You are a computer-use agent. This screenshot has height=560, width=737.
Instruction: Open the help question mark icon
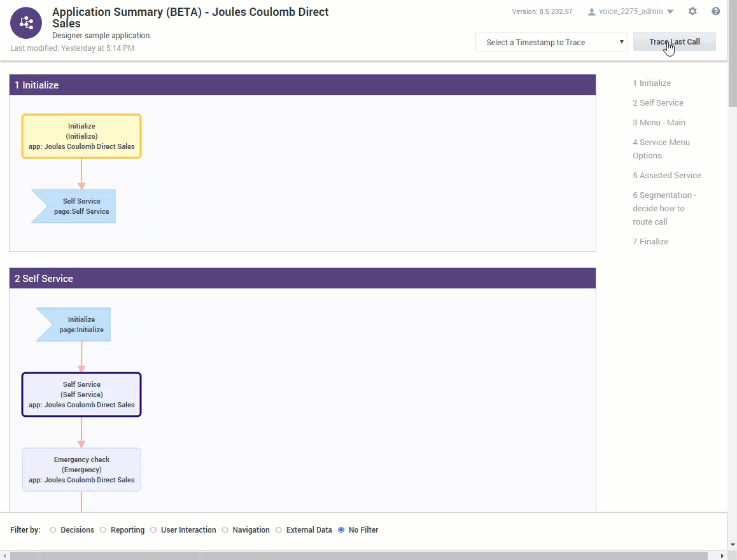coord(716,11)
